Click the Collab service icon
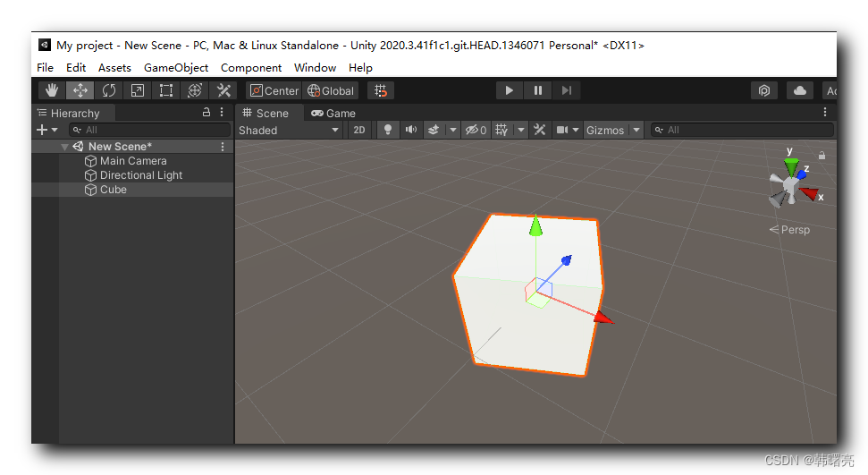Image resolution: width=868 pixels, height=475 pixels. click(764, 90)
